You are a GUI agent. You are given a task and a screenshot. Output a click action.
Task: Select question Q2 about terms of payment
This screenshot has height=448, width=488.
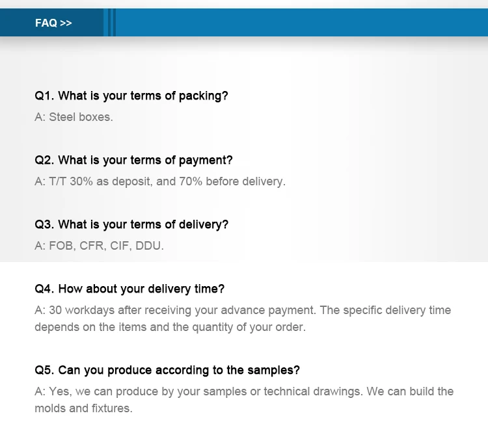[133, 160]
